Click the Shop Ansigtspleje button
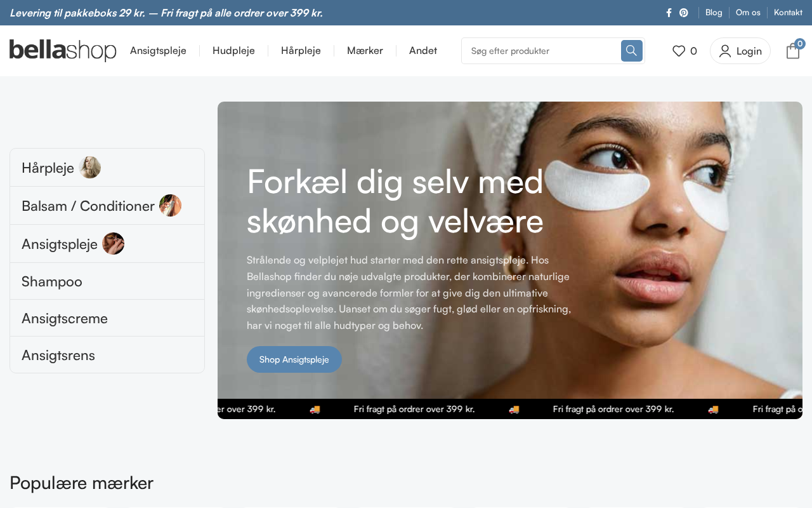This screenshot has height=508, width=812. click(x=294, y=359)
